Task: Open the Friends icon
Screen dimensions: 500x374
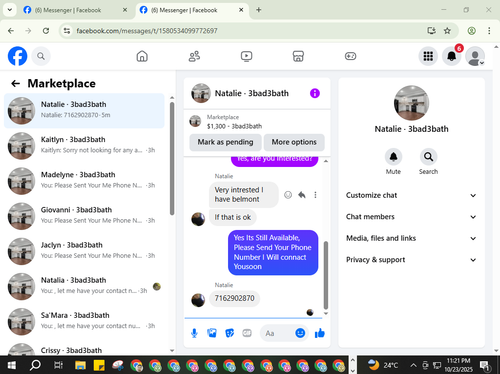Action: click(194, 56)
